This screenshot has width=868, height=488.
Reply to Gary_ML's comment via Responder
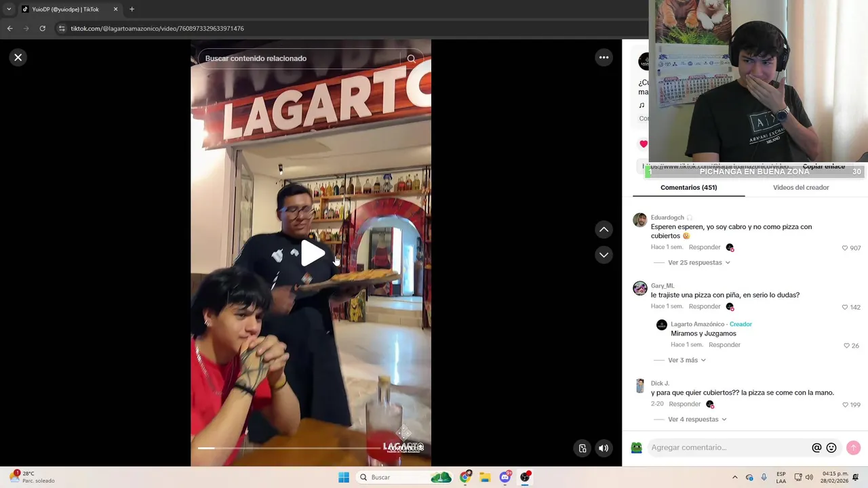[705, 306]
